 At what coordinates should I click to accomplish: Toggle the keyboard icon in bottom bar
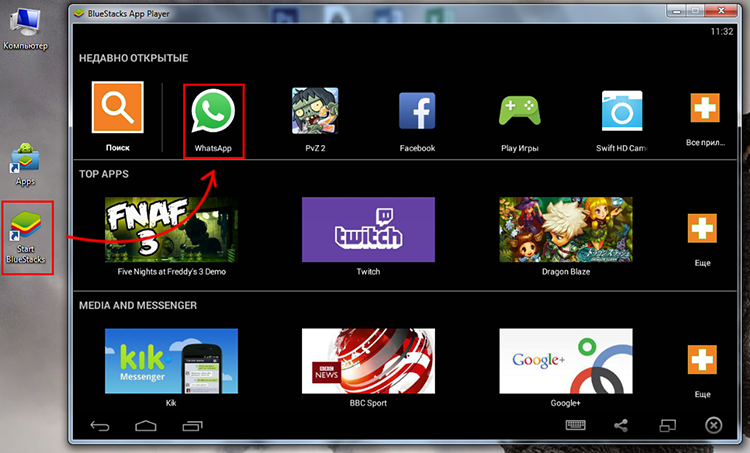[575, 425]
